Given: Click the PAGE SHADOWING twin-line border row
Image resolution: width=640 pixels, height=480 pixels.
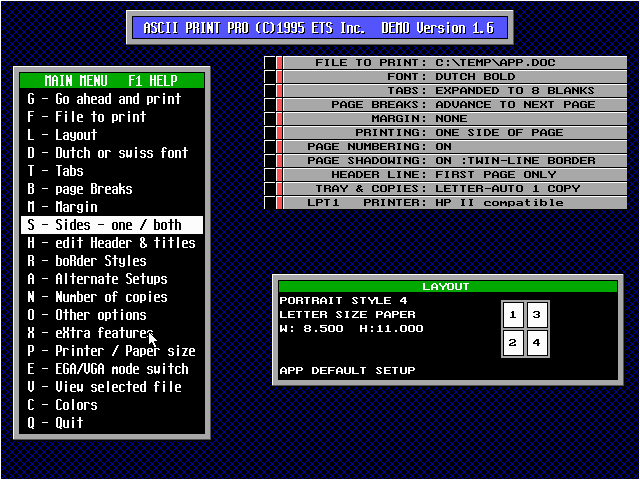Looking at the screenshot, I should point(455,161).
